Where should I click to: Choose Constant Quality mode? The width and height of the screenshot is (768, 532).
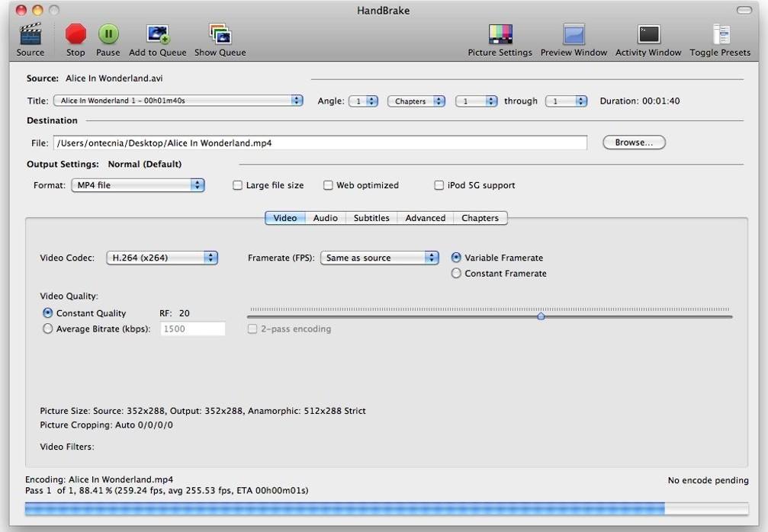47,312
